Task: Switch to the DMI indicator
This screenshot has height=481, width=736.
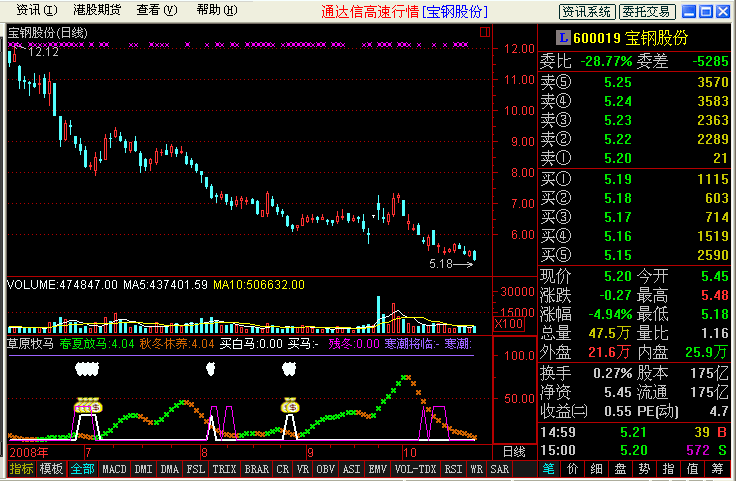Action: pos(143,469)
